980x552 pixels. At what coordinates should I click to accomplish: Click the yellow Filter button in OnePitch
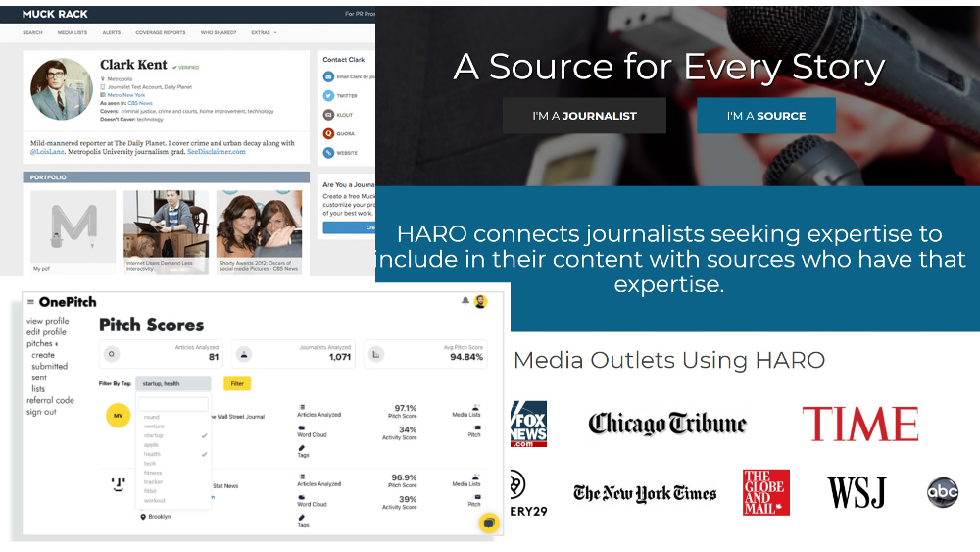[x=237, y=383]
